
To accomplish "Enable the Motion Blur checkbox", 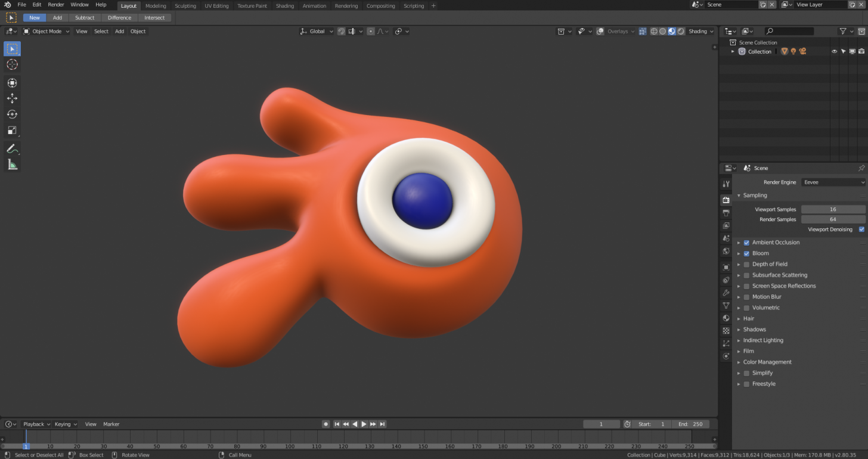I will (746, 297).
